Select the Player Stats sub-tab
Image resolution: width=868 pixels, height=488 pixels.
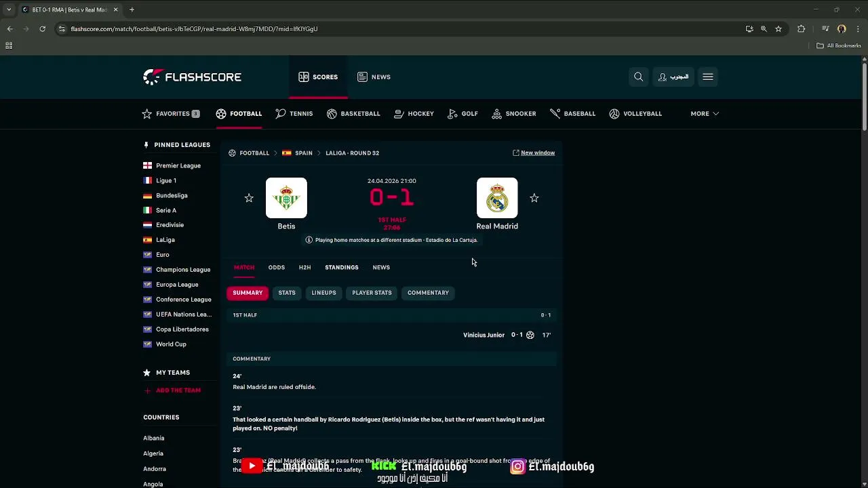pos(372,293)
